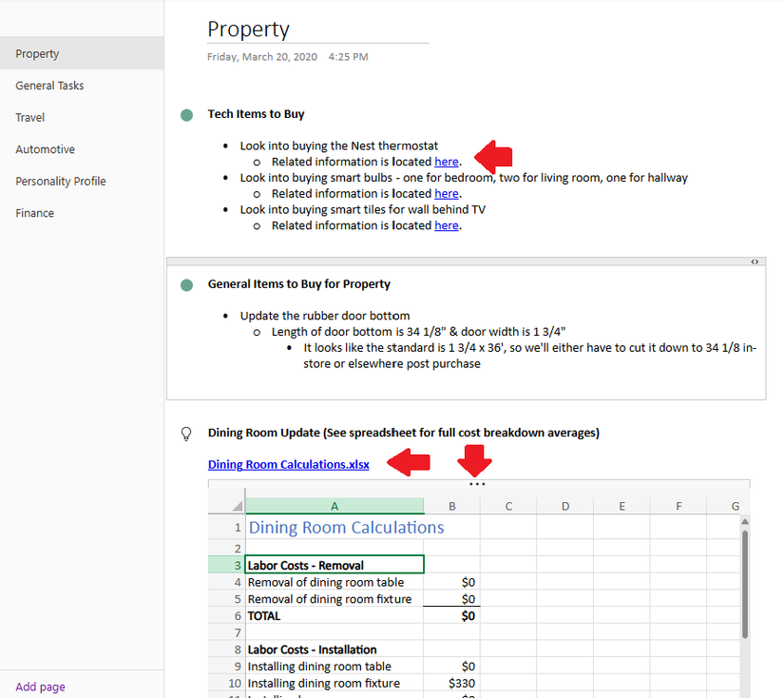Click the lightbulb tag next to Dining Room Update
The image size is (784, 698).
click(x=186, y=434)
